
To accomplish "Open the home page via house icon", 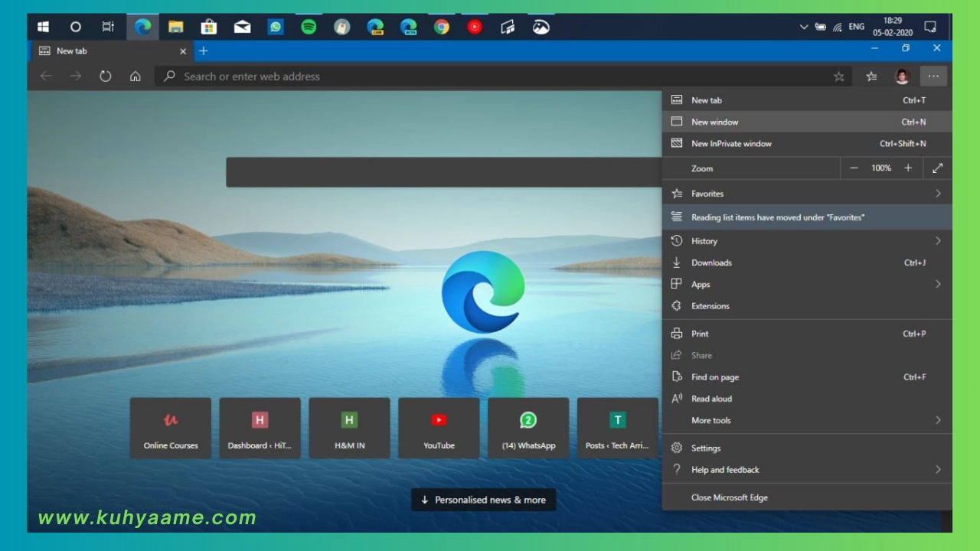I will click(x=136, y=77).
